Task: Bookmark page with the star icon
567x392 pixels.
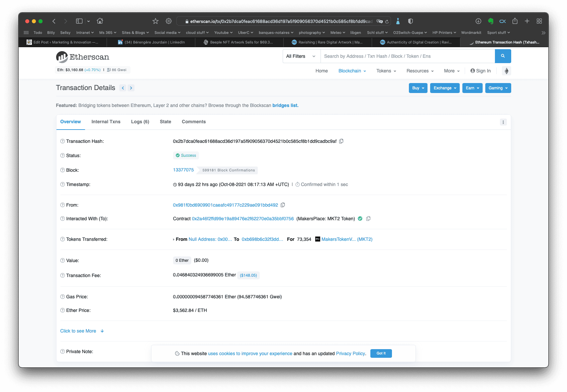Action: tap(155, 21)
